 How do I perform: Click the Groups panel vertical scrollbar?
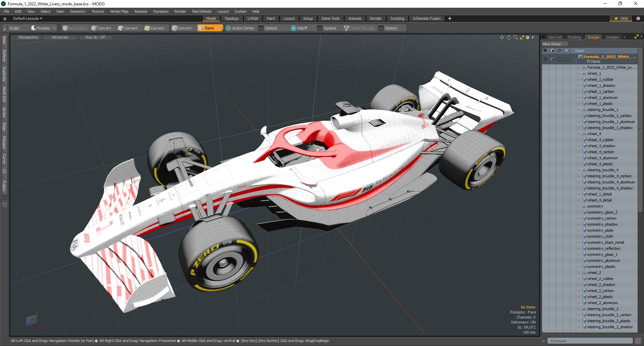pos(640,131)
